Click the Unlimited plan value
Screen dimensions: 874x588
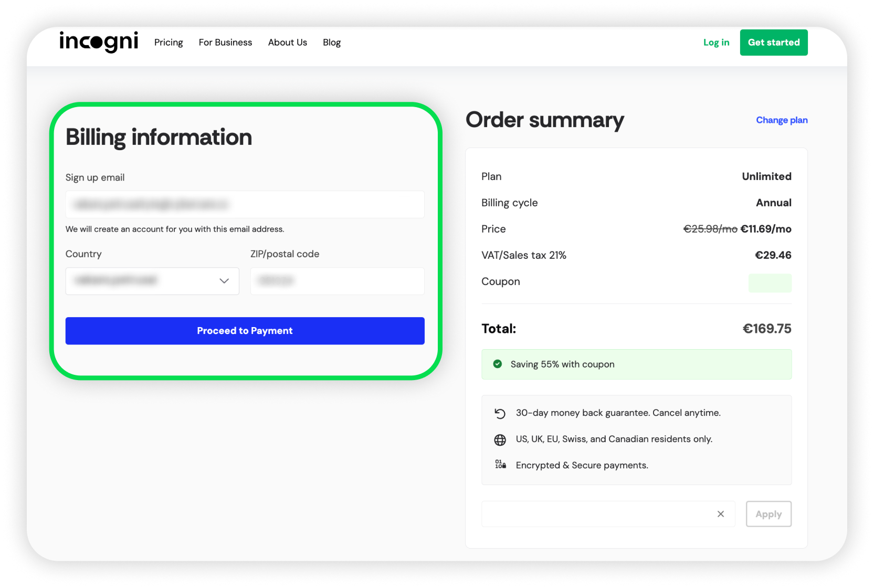point(766,176)
